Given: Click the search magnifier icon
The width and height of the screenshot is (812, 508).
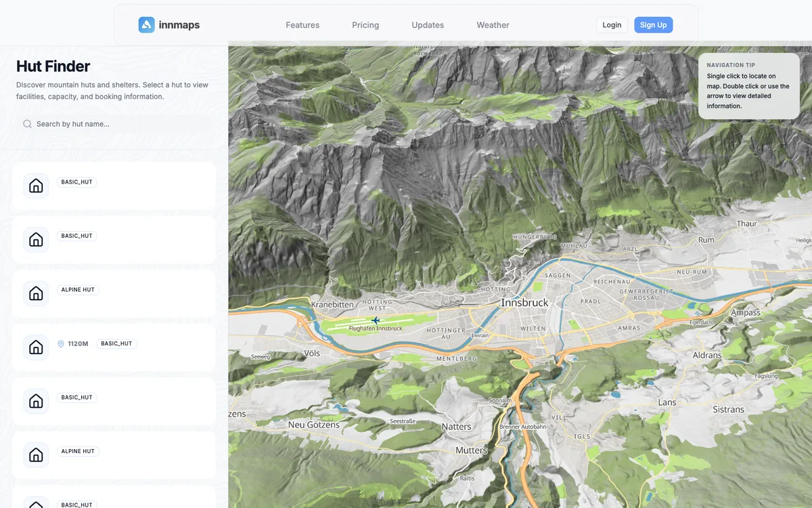Looking at the screenshot, I should [27, 124].
